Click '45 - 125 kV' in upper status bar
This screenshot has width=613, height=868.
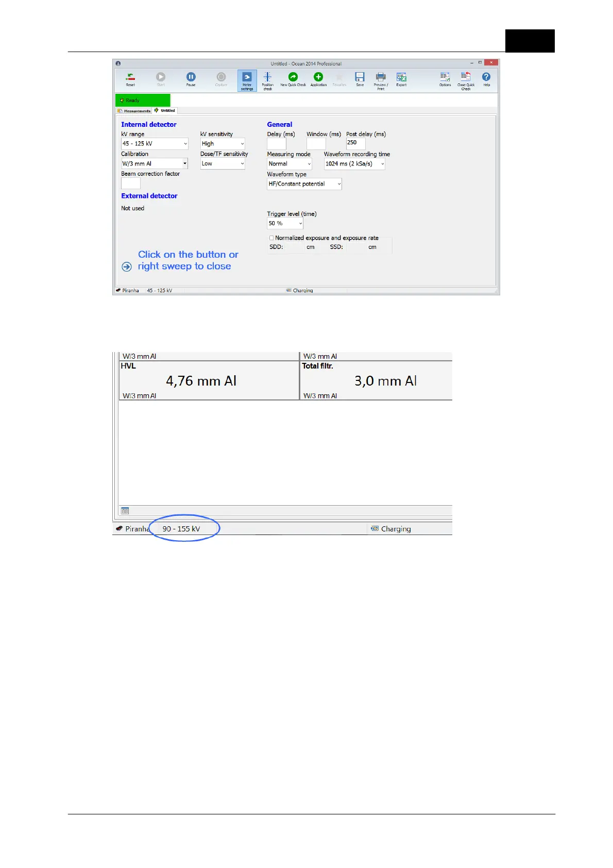pyautogui.click(x=160, y=291)
